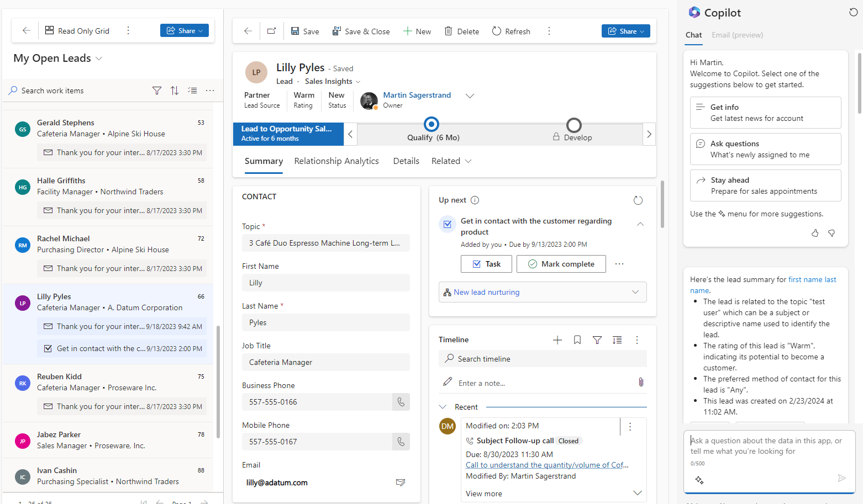
Task: Click Refresh in the command bar
Action: pyautogui.click(x=511, y=31)
